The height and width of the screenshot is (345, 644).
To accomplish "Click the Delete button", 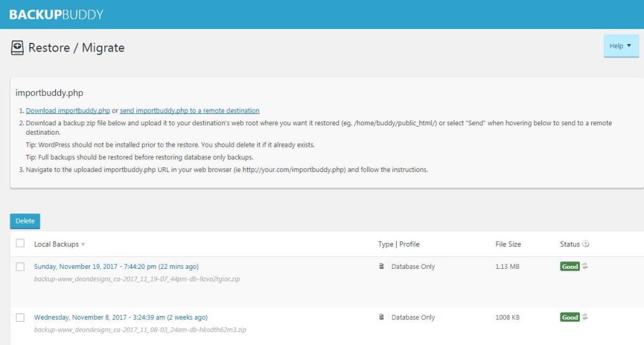I will pos(25,221).
